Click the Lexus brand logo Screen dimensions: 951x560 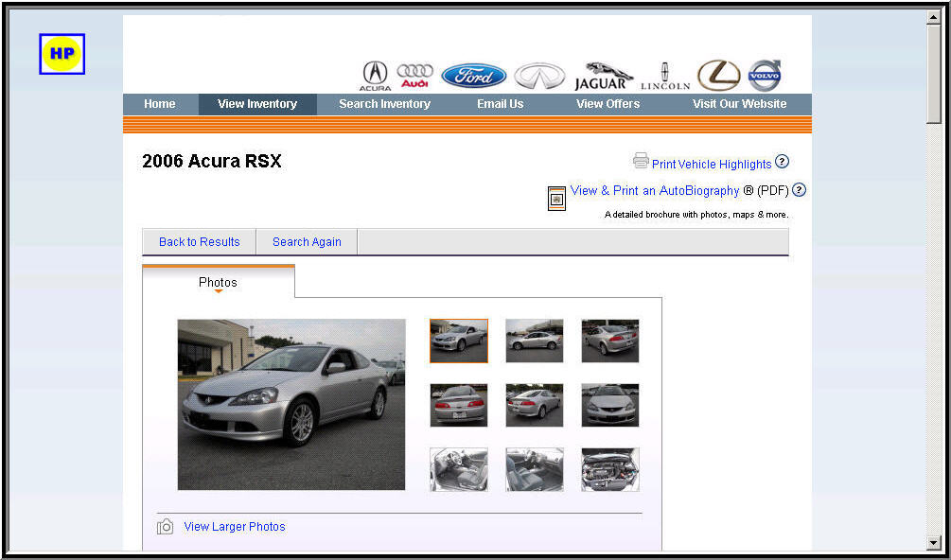coord(719,76)
